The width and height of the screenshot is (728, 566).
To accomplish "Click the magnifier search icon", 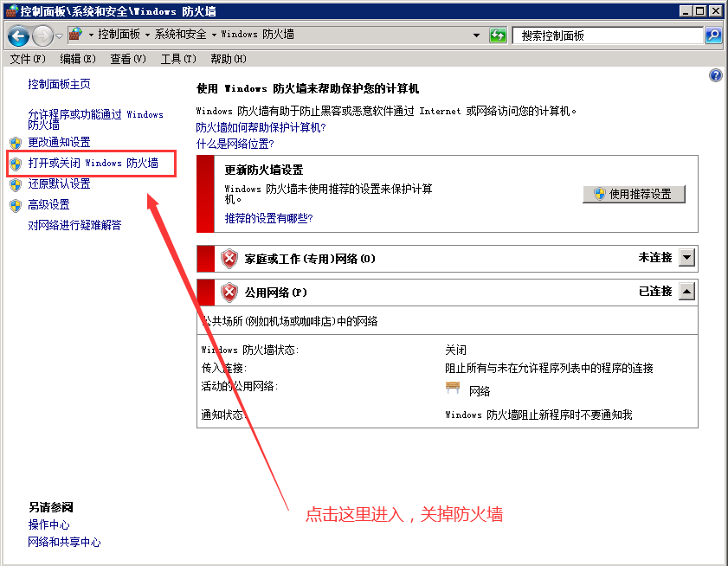I will coord(713,35).
